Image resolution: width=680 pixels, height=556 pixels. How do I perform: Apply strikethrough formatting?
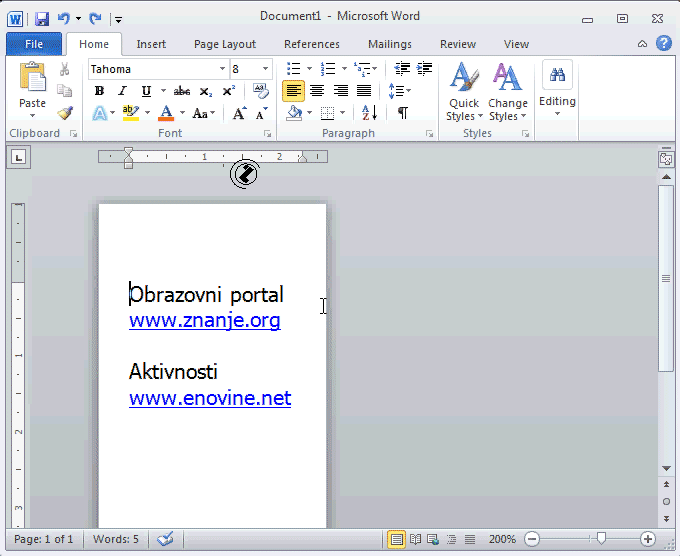pos(181,91)
